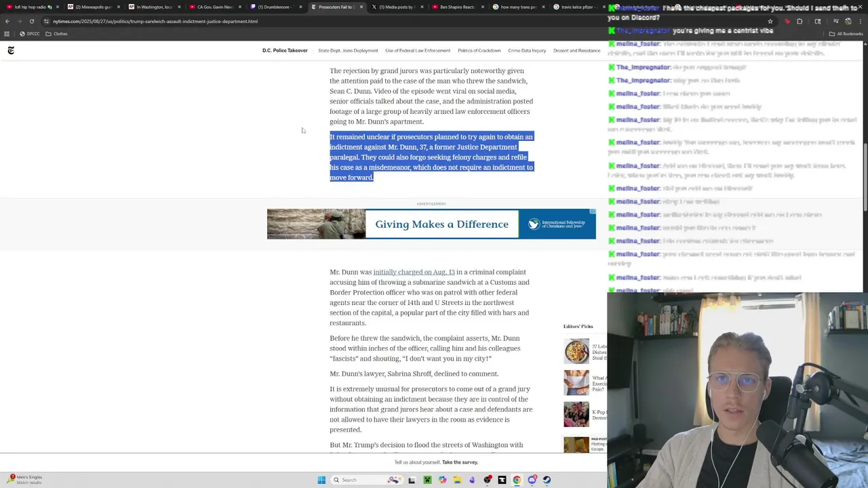Open the All Bookmarks folder
Image resolution: width=868 pixels, height=488 pixels.
pyautogui.click(x=846, y=34)
